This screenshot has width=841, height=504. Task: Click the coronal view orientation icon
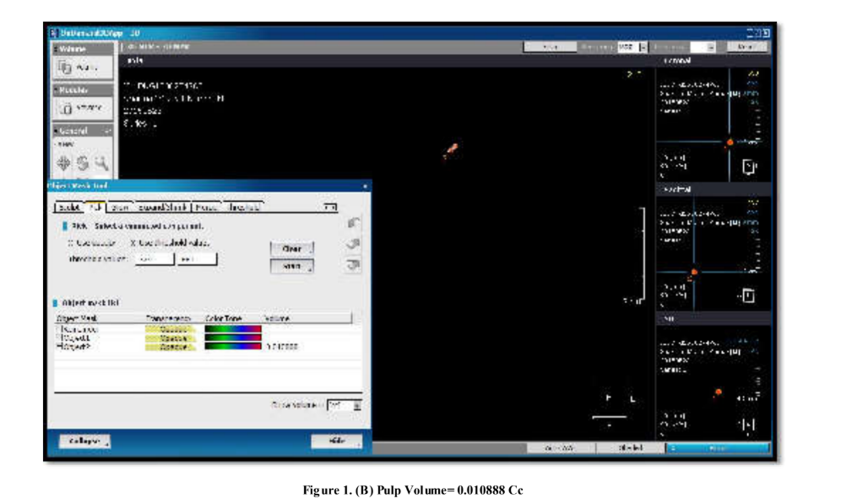(x=747, y=166)
